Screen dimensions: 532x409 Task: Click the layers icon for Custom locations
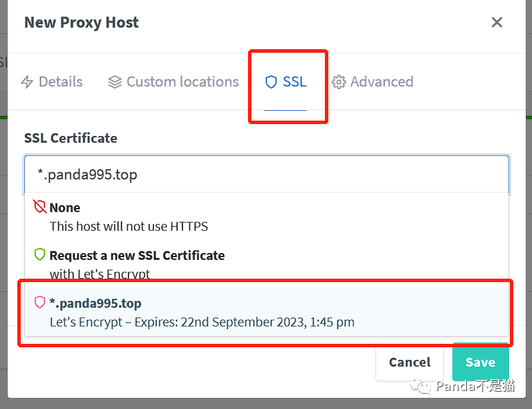[115, 82]
